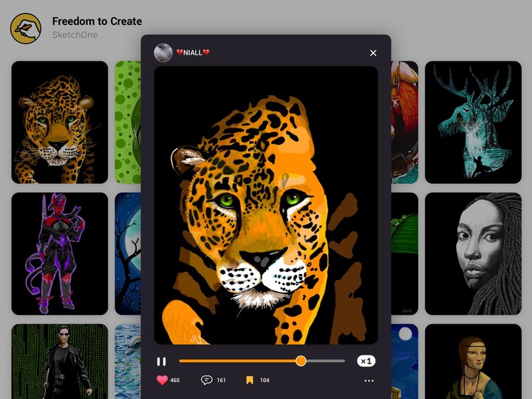532x399 pixels.
Task: Click the 465 likes count
Action: (175, 381)
